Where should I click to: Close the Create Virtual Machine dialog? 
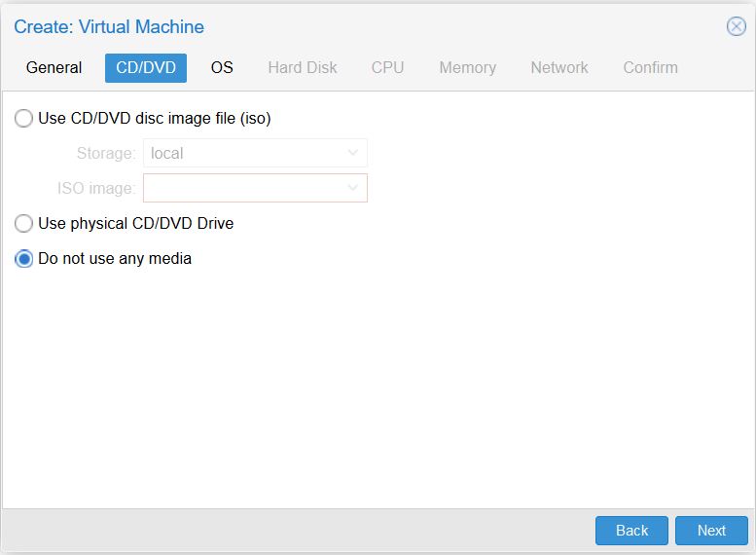737,26
